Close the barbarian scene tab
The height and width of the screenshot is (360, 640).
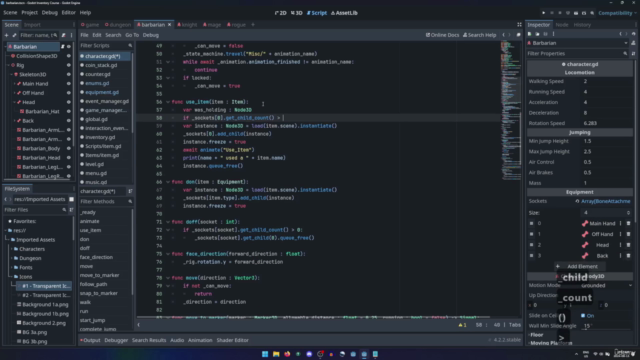169,24
